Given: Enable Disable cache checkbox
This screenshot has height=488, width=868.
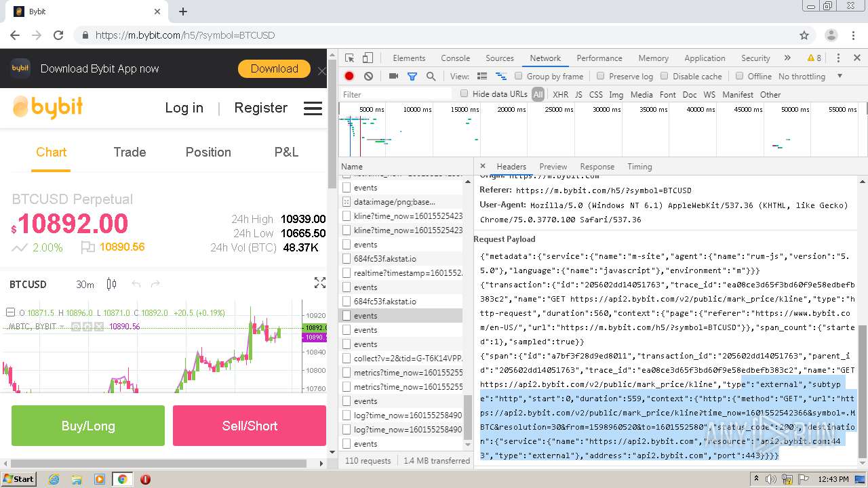Looking at the screenshot, I should 665,77.
